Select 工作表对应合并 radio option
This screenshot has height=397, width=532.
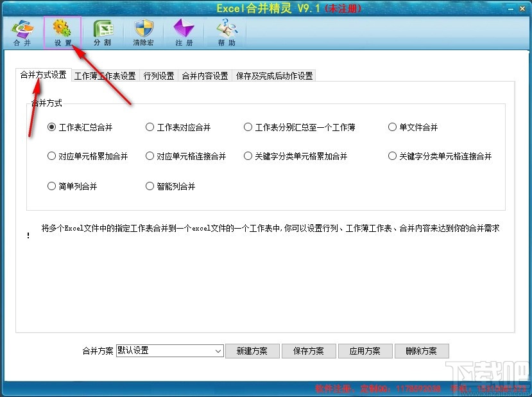click(178, 127)
